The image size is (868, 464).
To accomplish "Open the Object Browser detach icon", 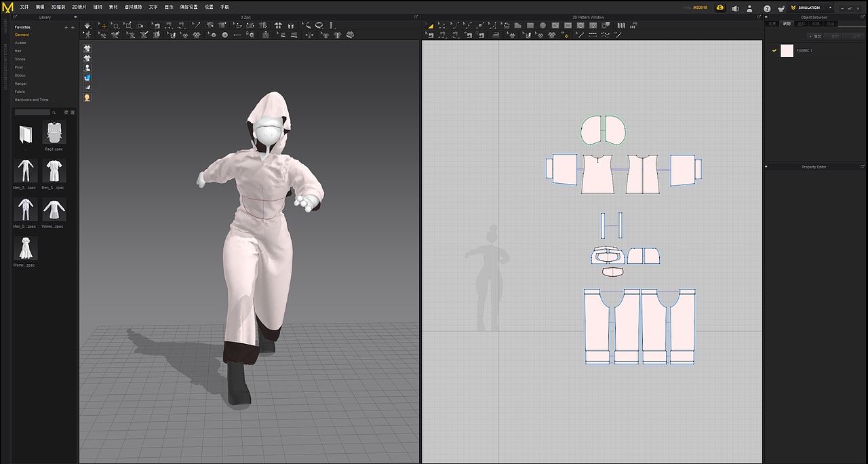I will pos(862,17).
